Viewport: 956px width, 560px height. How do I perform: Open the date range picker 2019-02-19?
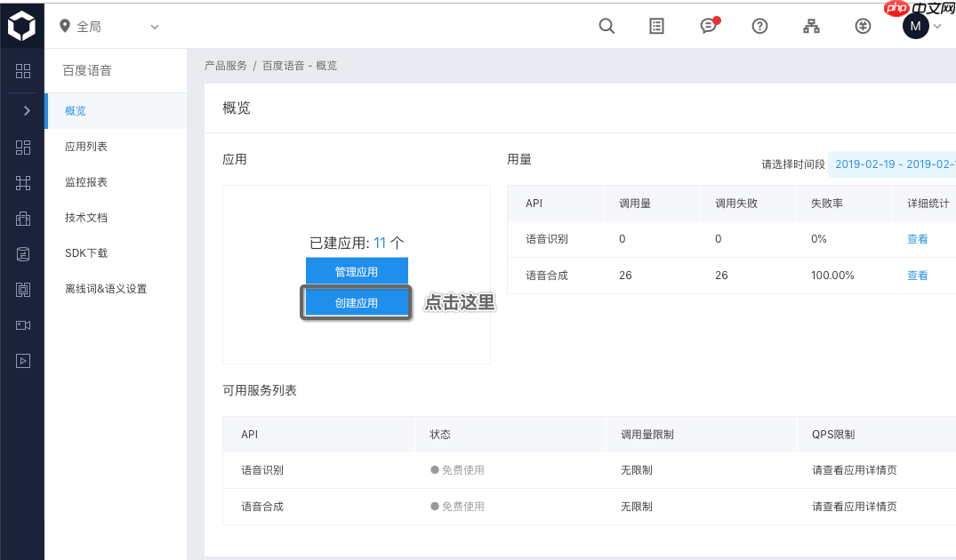(889, 164)
